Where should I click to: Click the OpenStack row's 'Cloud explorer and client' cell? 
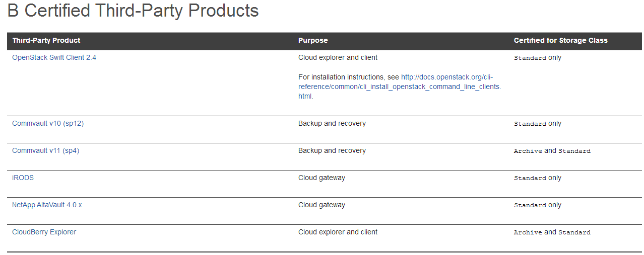pos(338,57)
